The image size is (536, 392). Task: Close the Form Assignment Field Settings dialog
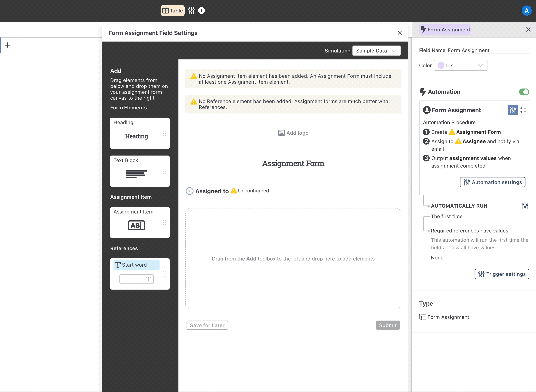coord(400,33)
